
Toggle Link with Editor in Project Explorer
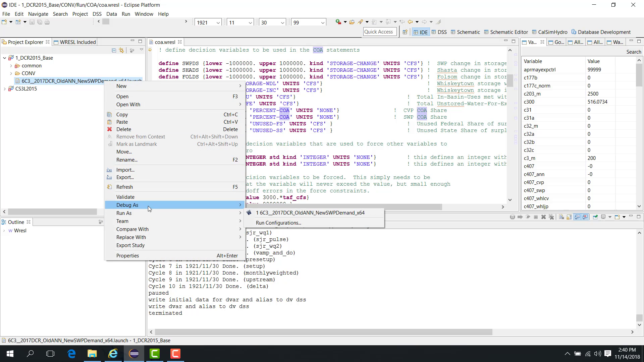coord(121,50)
